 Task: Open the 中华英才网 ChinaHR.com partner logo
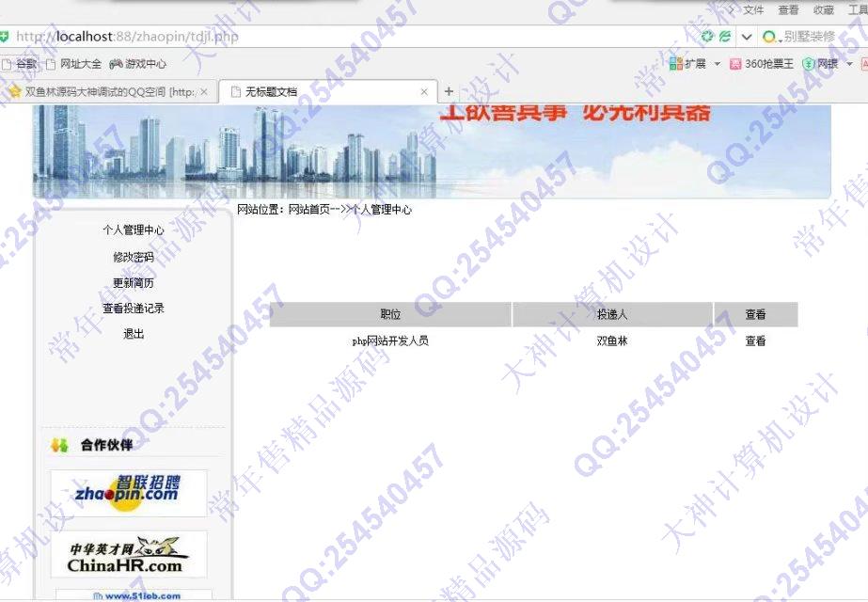tap(129, 554)
